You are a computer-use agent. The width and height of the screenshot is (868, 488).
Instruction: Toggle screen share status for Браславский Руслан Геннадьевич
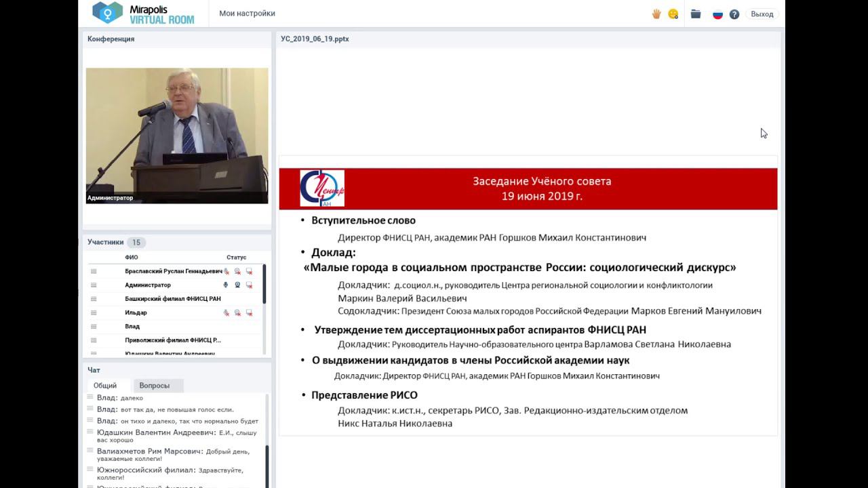coord(249,271)
